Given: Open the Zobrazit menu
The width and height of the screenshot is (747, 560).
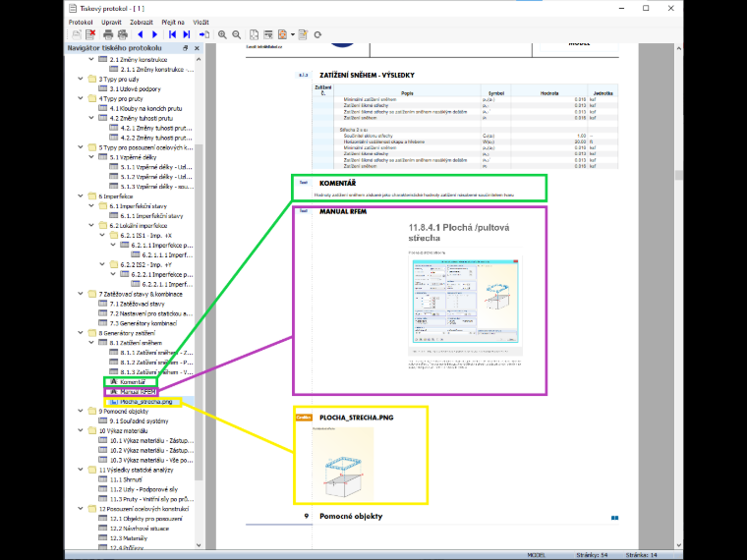Looking at the screenshot, I should coord(141,22).
